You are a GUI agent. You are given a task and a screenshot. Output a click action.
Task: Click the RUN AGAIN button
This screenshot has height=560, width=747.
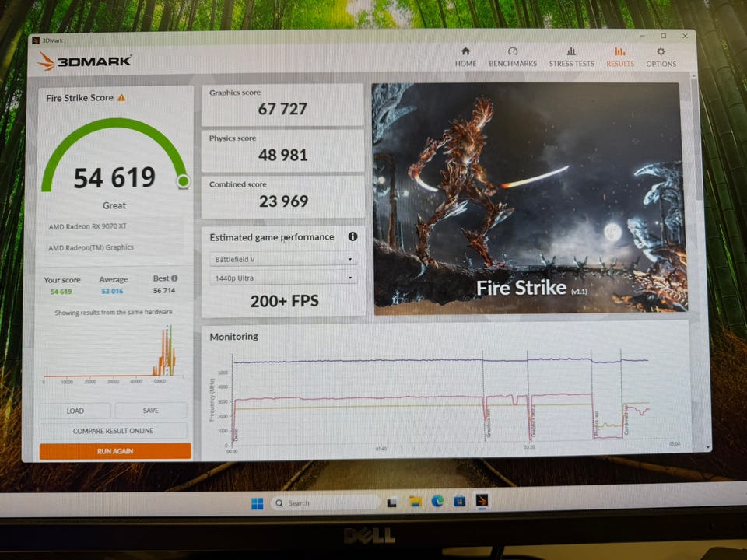coord(115,451)
